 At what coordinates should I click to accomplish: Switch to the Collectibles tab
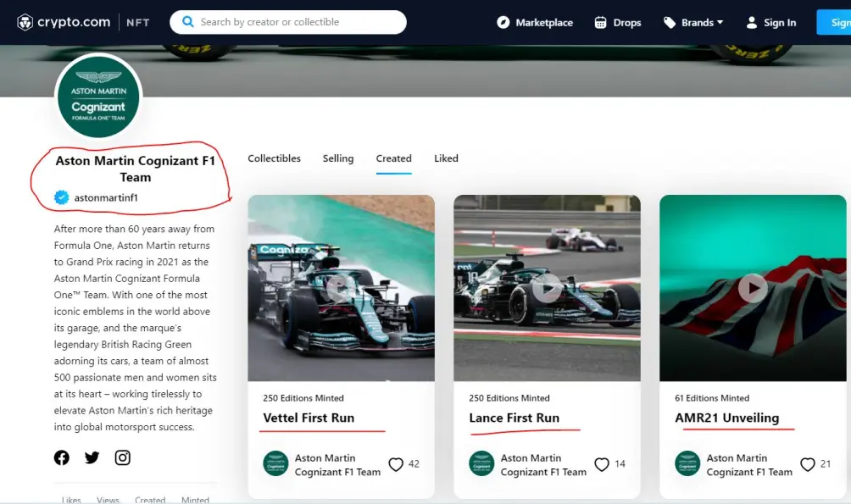point(274,158)
